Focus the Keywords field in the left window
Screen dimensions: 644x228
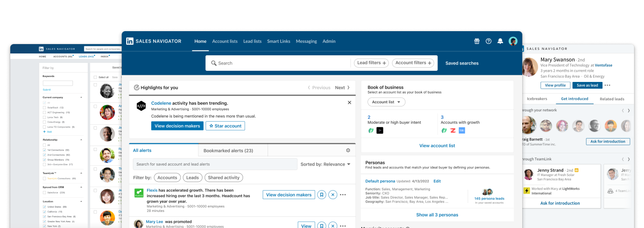coord(58,83)
